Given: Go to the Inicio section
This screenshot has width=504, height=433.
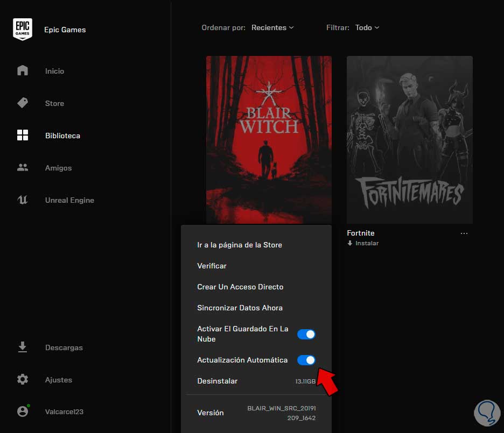Looking at the screenshot, I should tap(54, 71).
